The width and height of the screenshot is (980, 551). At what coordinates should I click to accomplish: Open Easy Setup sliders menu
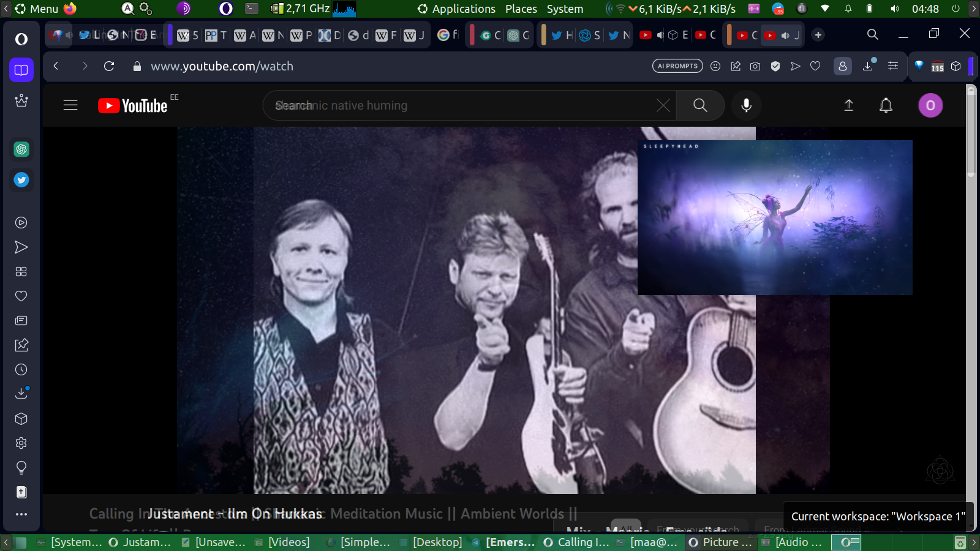click(893, 66)
